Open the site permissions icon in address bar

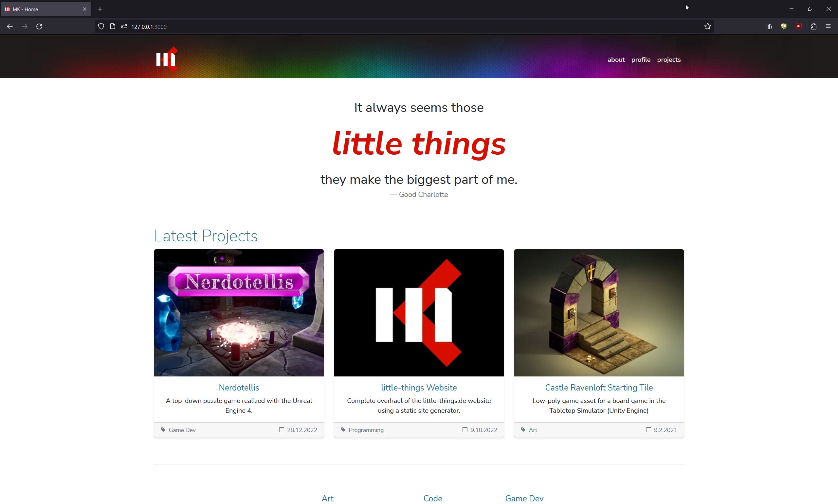click(x=124, y=26)
